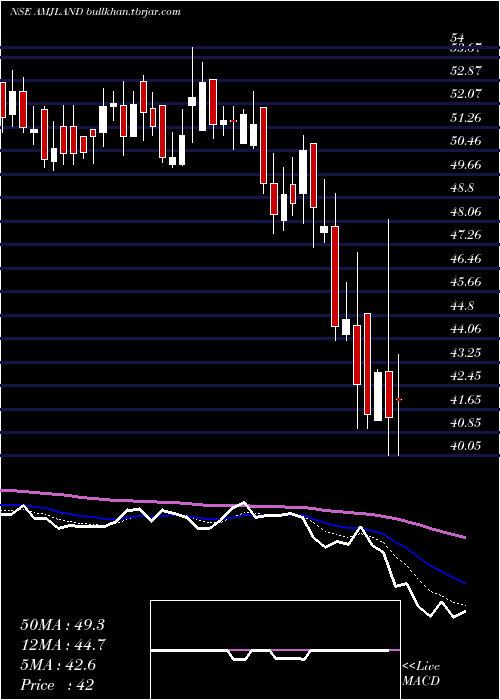Click the 40.85 price axis value
This screenshot has height=700, width=500.
[467, 423]
